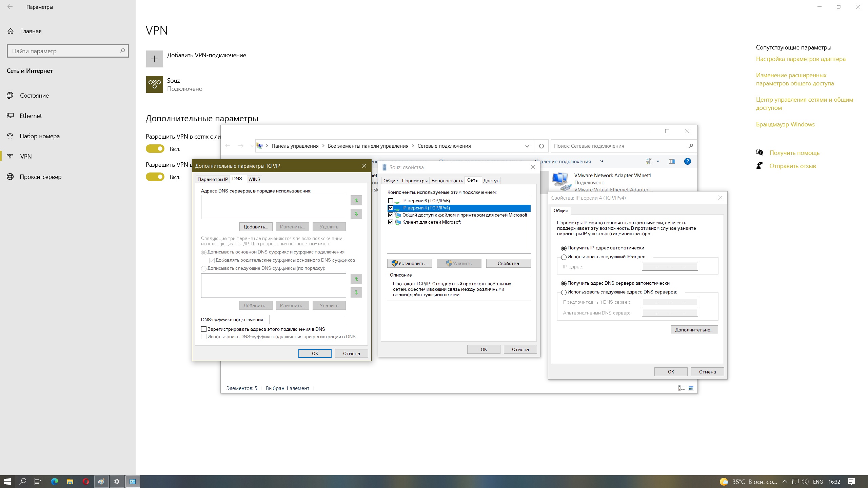868x488 pixels.
Task: Open Параметры tab in Souz properties
Action: coord(415,181)
